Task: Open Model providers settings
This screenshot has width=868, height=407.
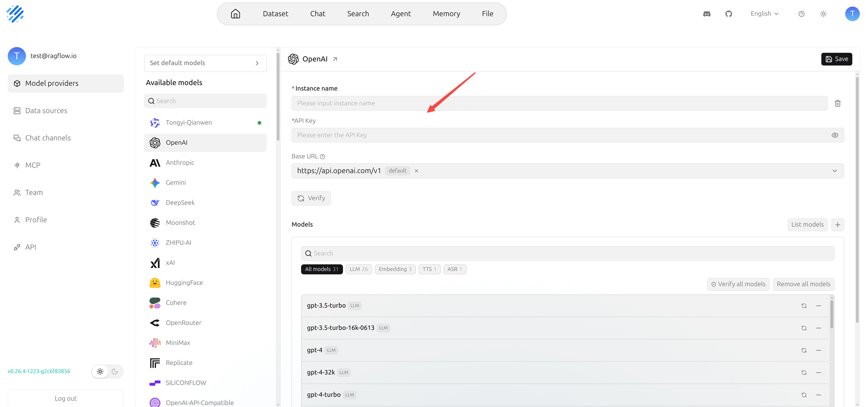Action: [x=66, y=83]
